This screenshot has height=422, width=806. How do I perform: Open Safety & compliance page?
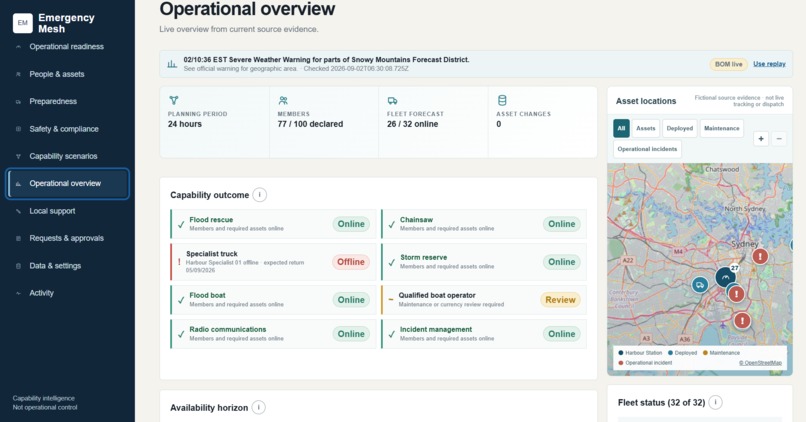pos(67,129)
